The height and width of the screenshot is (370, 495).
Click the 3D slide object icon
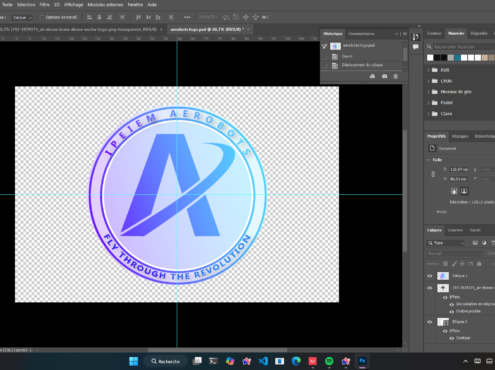coord(255,17)
